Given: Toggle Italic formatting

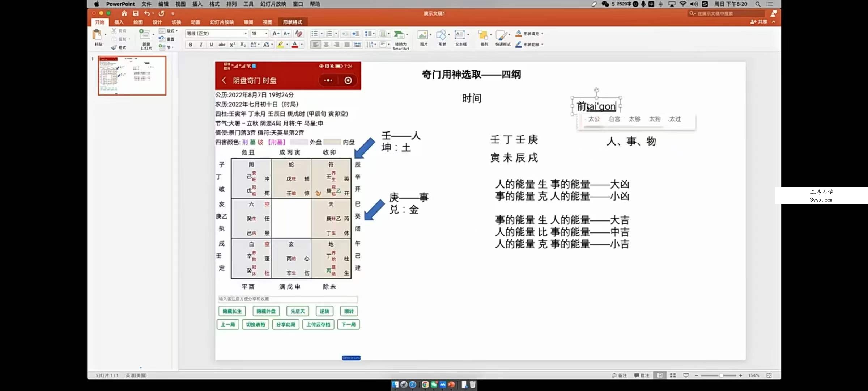Looking at the screenshot, I should click(201, 45).
